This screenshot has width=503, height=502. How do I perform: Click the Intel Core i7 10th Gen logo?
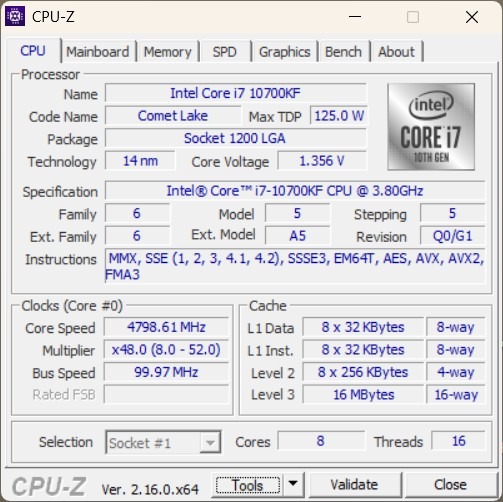click(431, 127)
